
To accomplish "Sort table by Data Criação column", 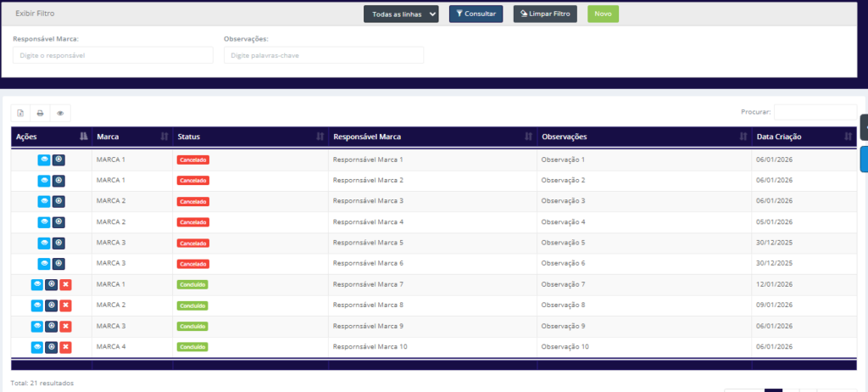I will pyautogui.click(x=804, y=137).
